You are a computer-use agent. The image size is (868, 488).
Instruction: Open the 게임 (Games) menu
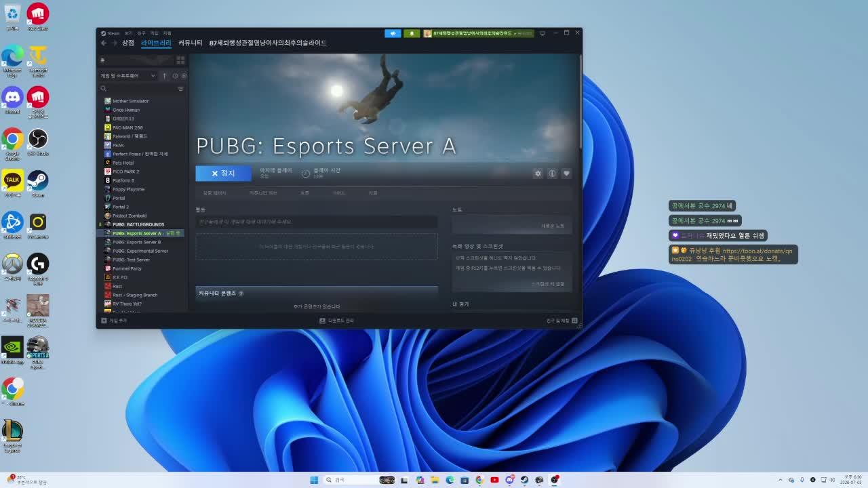click(x=154, y=33)
